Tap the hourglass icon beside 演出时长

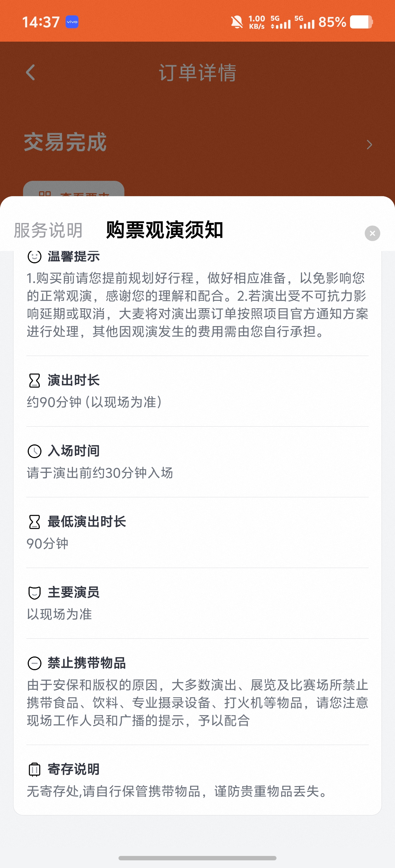34,380
